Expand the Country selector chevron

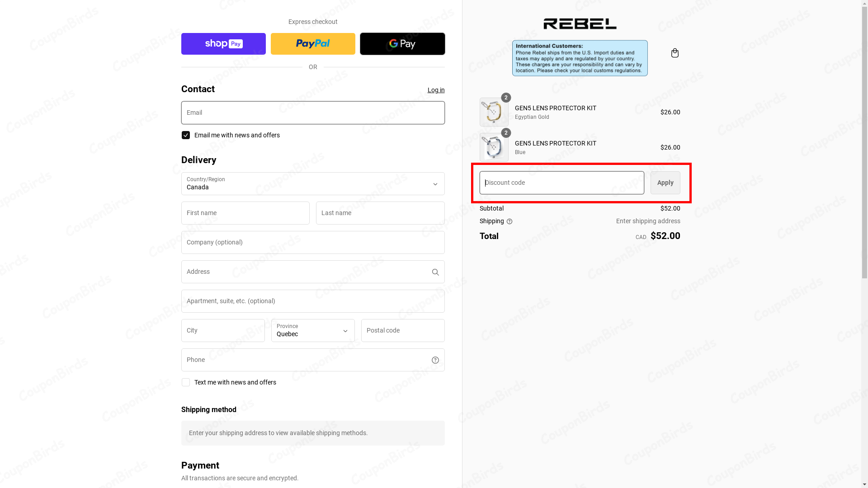coord(435,184)
